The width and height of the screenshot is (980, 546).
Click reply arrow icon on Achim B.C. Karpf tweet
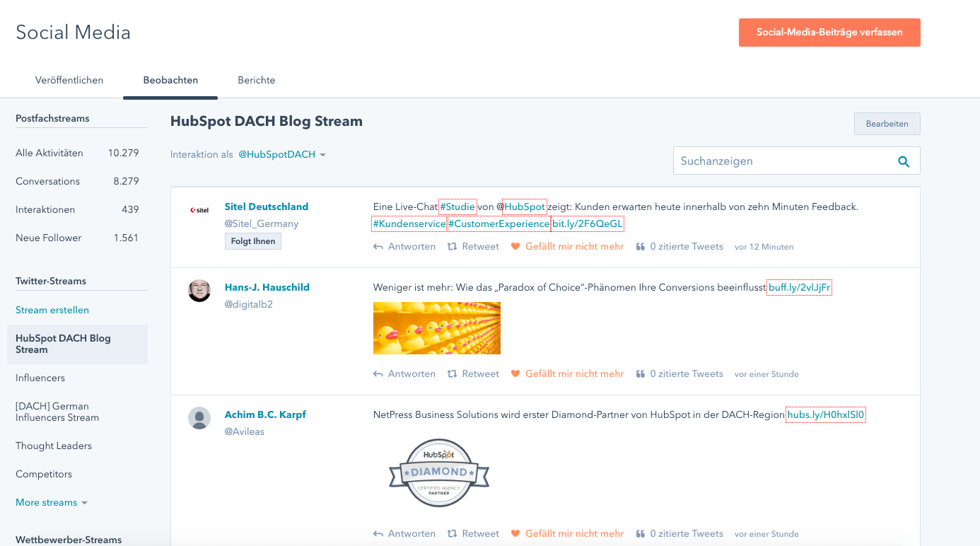coord(378,534)
